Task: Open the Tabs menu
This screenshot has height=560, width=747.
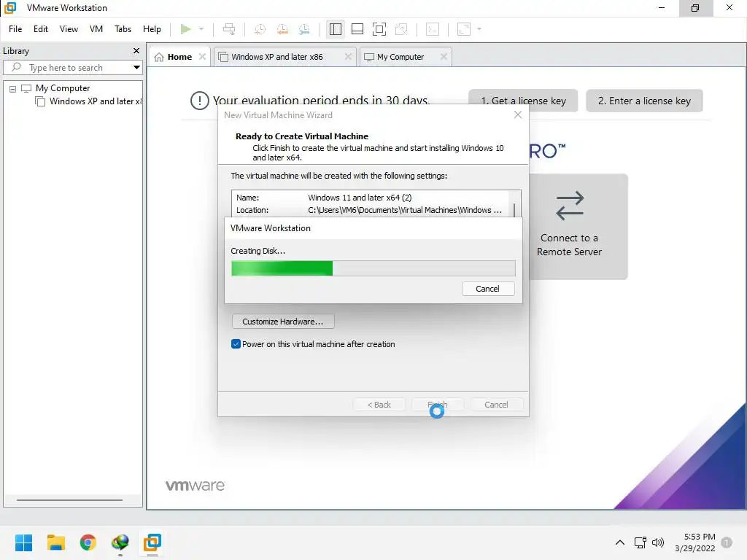Action: point(123,29)
